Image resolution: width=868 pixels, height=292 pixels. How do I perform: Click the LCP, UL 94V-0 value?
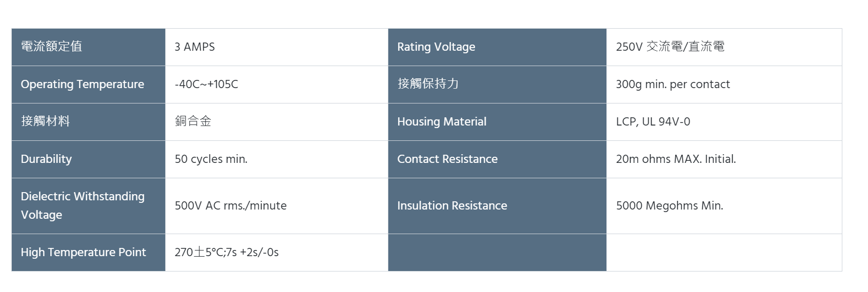(653, 121)
